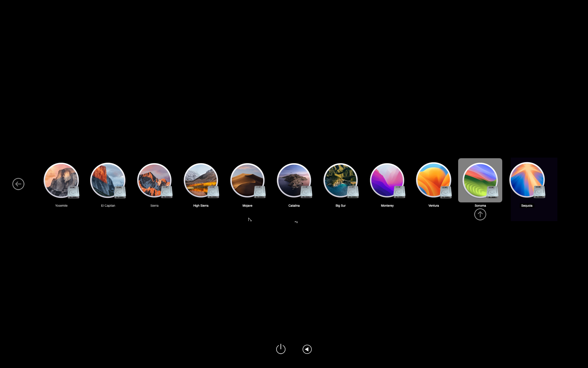
Task: Click the "Yosemite" label
Action: (61, 206)
